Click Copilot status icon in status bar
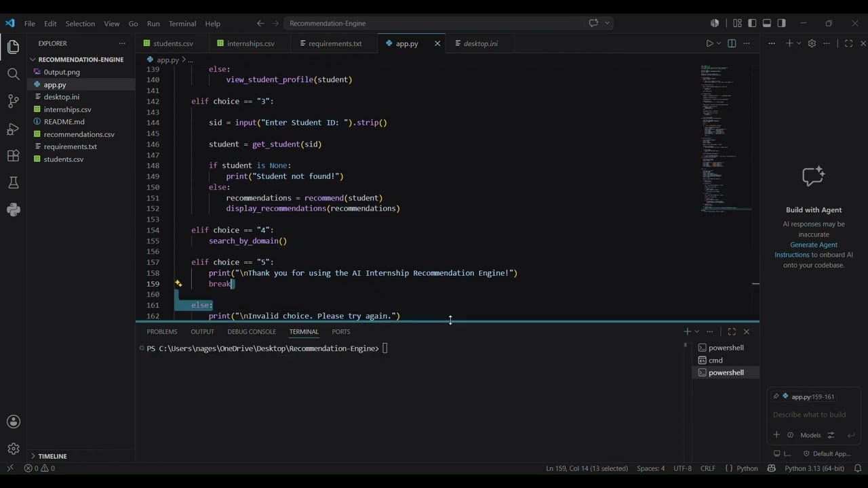The image size is (868, 488). coord(772,468)
